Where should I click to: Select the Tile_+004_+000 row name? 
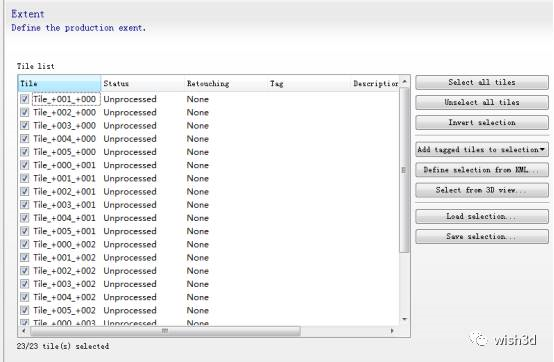click(65, 139)
